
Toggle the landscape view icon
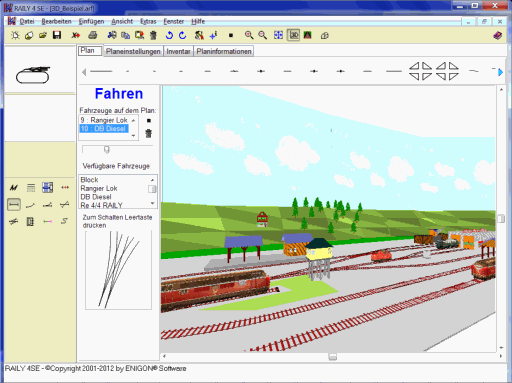click(307, 35)
